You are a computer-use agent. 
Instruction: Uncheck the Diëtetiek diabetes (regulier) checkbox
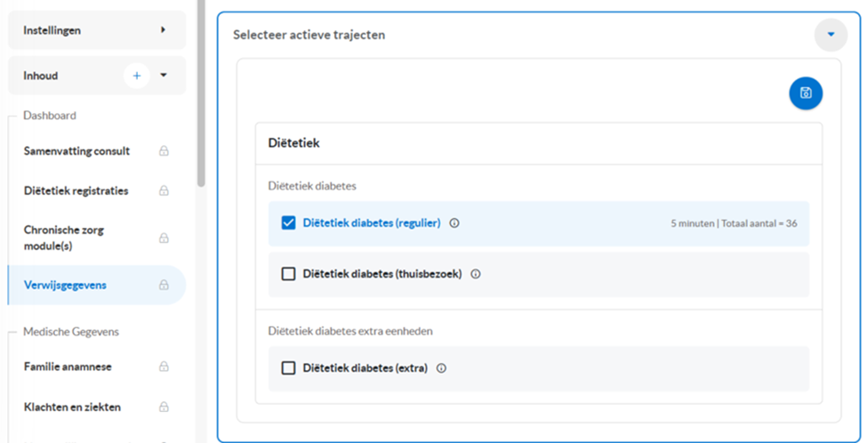(288, 223)
